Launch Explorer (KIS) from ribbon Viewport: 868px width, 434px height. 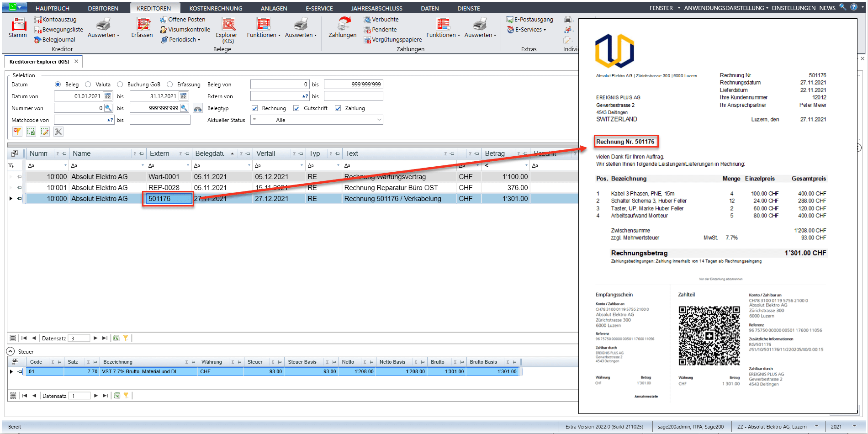tap(227, 31)
